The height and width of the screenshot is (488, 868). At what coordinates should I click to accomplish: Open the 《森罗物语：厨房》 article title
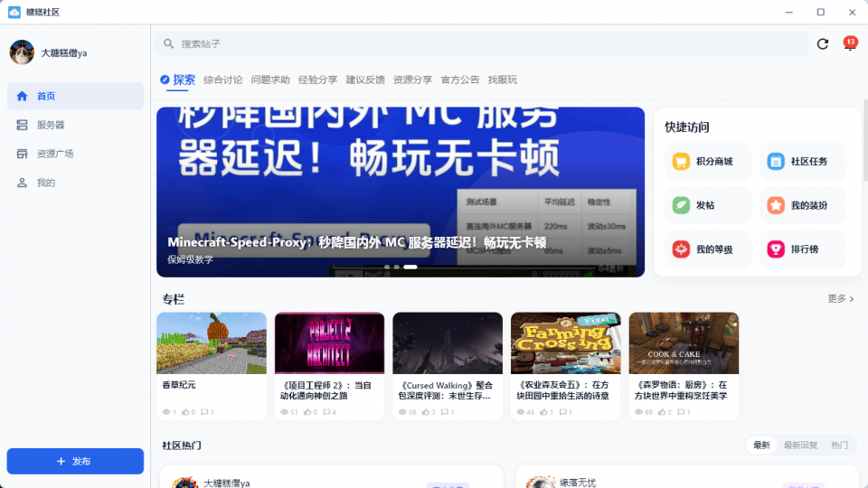point(680,390)
